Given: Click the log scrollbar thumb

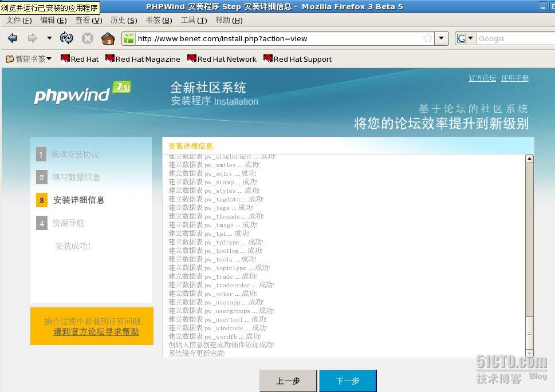Looking at the screenshot, I should click(529, 332).
